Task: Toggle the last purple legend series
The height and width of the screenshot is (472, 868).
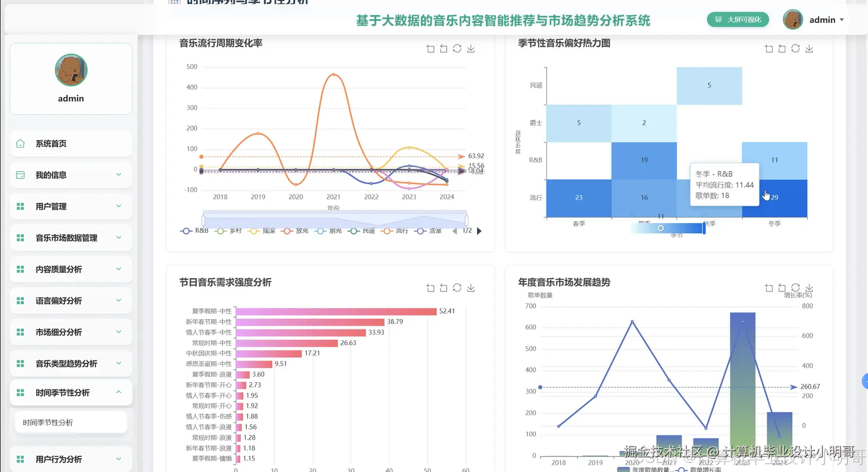Action: click(428, 231)
